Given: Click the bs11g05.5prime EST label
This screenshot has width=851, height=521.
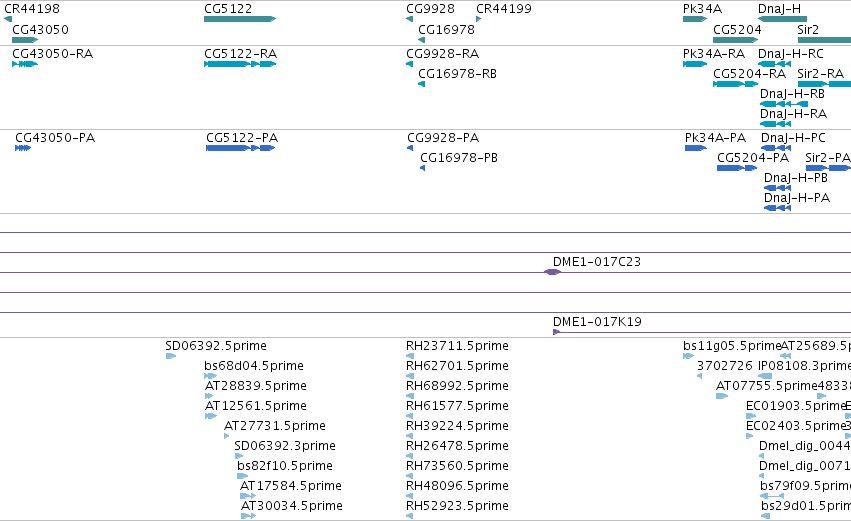Looking at the screenshot, I should coord(732,346).
